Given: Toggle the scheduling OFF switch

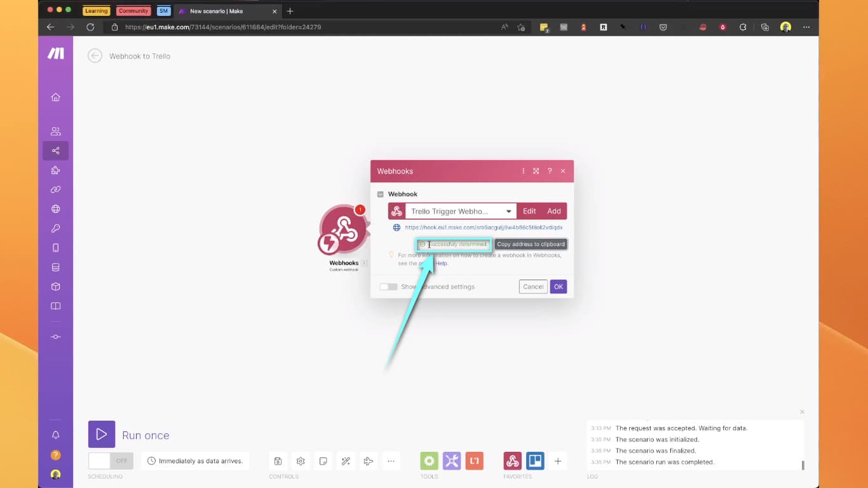Looking at the screenshot, I should click(x=111, y=461).
